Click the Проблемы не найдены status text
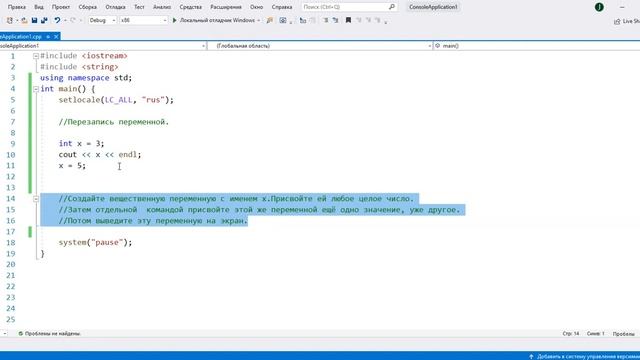Screen dimensions: 640x360 (52, 333)
